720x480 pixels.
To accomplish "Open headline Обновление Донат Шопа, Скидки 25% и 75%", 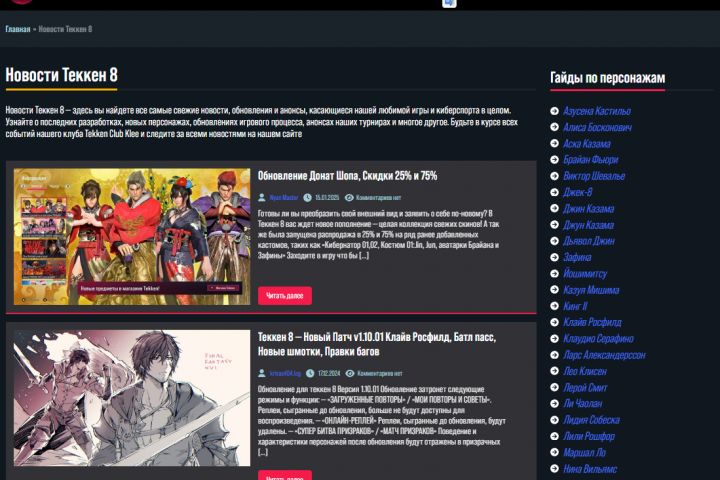I will click(347, 175).
